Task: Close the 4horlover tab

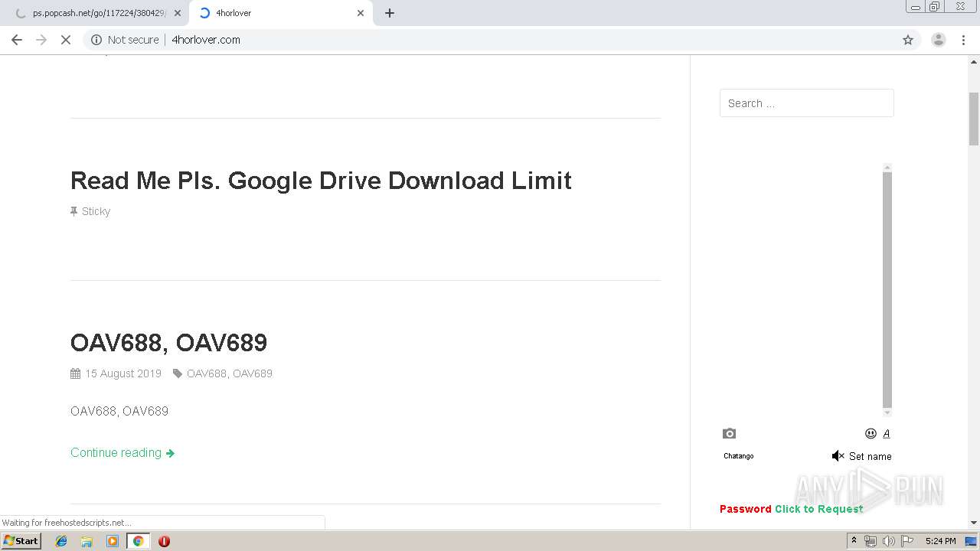Action: click(x=361, y=13)
